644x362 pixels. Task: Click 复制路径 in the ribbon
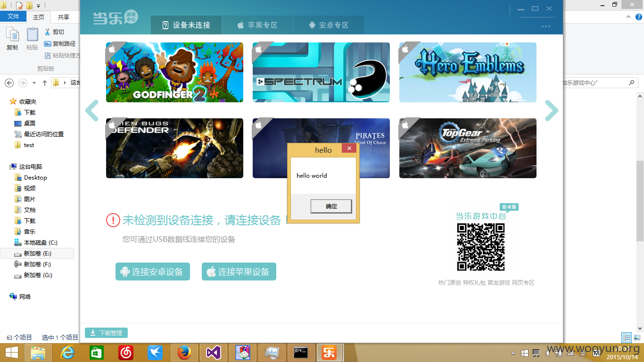click(60, 43)
